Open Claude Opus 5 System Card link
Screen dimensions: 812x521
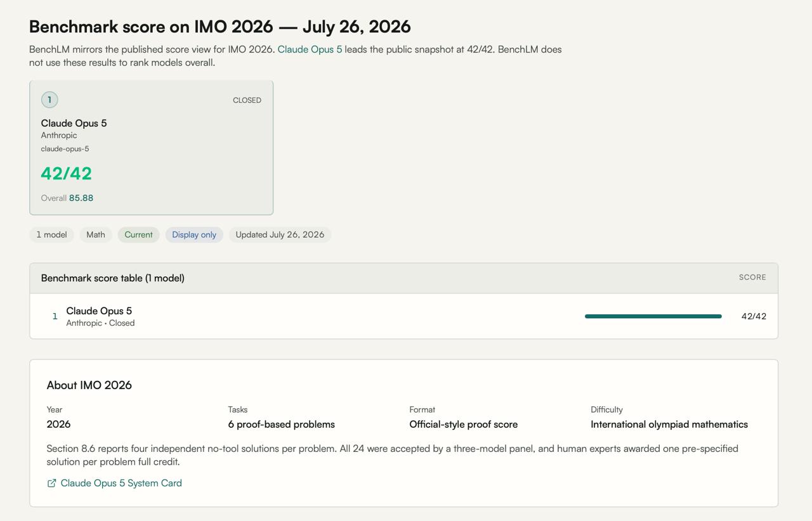(x=121, y=483)
